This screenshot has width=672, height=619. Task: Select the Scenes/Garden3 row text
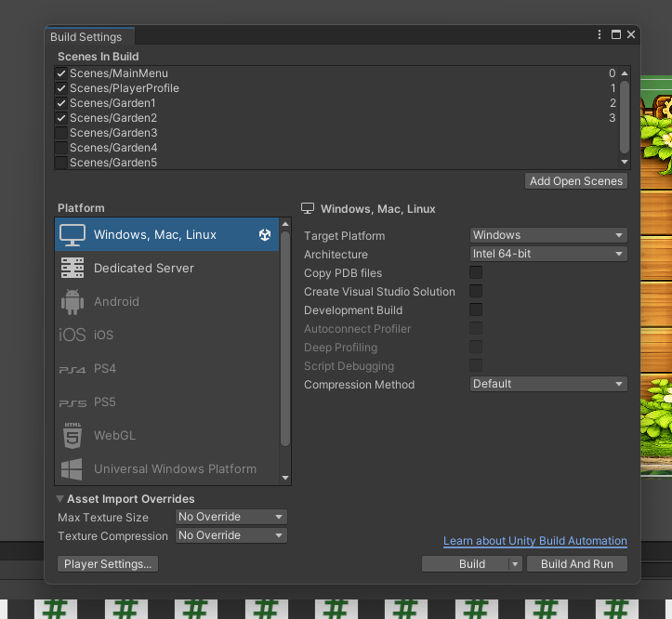tap(113, 133)
